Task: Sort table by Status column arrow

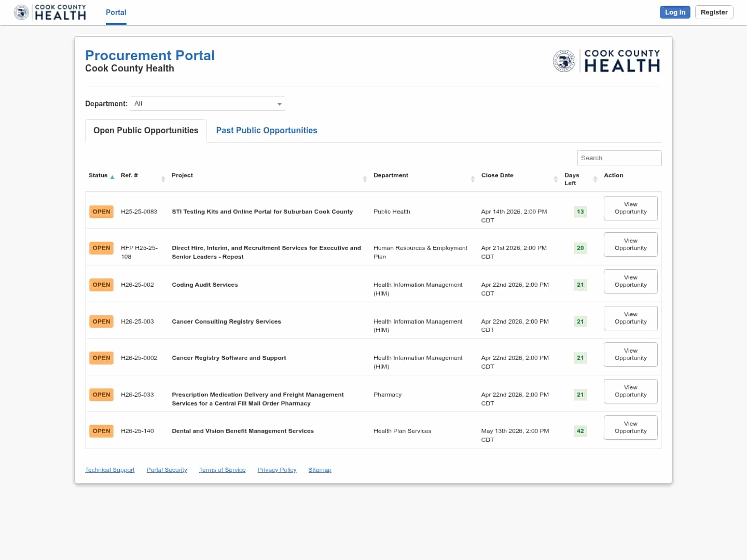Action: [x=112, y=177]
